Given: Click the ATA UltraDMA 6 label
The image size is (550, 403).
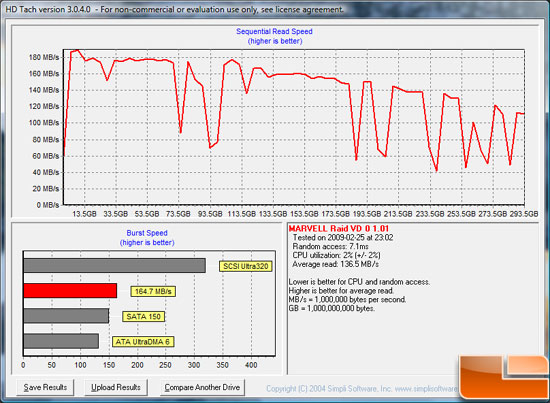Looking at the screenshot, I should tap(143, 342).
